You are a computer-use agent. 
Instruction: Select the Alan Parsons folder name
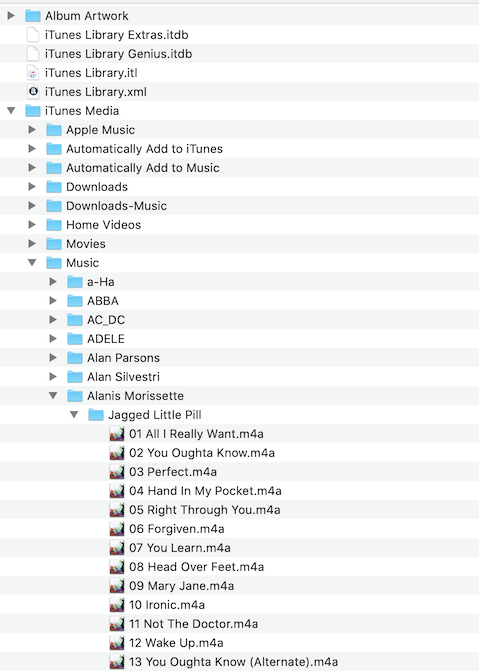(x=123, y=358)
